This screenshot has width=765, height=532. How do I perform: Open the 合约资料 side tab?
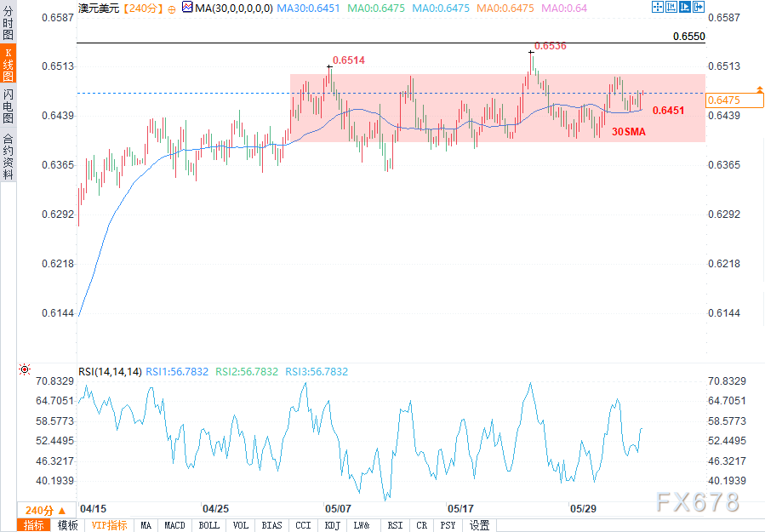click(x=8, y=157)
